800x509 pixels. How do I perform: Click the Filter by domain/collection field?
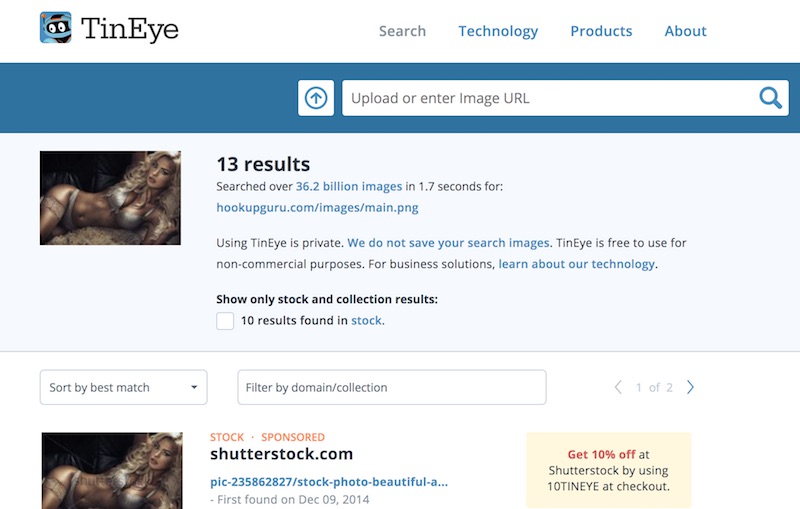tap(392, 387)
